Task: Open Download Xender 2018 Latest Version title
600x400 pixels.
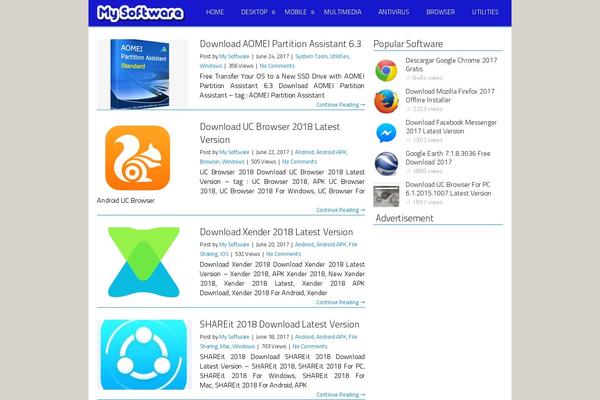Action: 276,232
